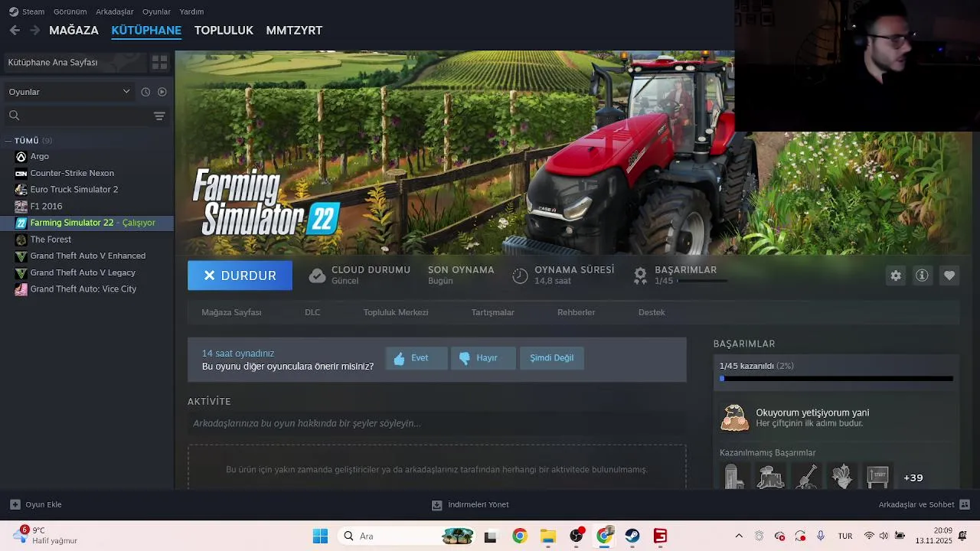Image resolution: width=980 pixels, height=551 pixels.
Task: Go back with the left arrow
Action: tap(15, 31)
